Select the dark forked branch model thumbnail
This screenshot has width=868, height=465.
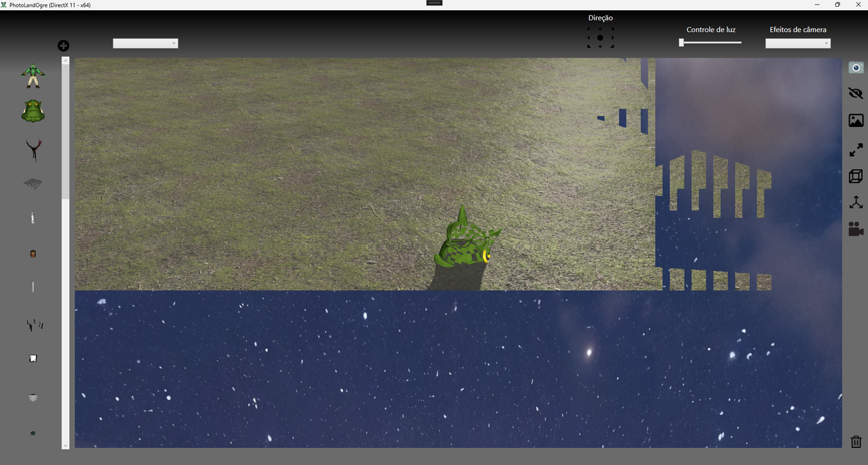[33, 150]
